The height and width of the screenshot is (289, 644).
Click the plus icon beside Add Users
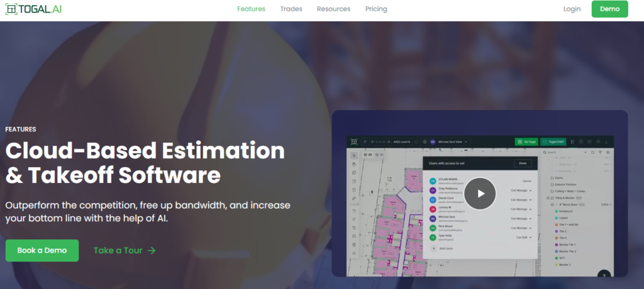433,249
